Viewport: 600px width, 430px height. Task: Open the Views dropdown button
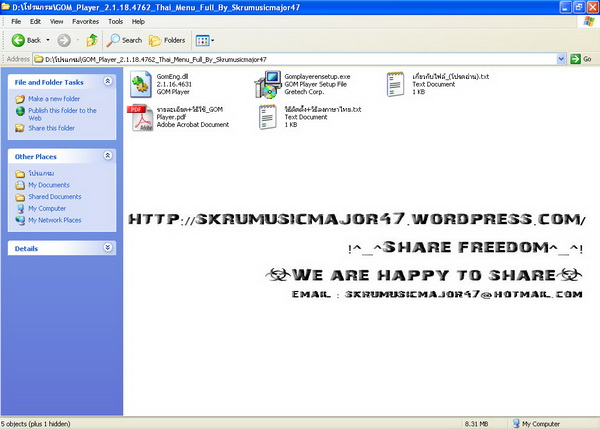[205, 40]
